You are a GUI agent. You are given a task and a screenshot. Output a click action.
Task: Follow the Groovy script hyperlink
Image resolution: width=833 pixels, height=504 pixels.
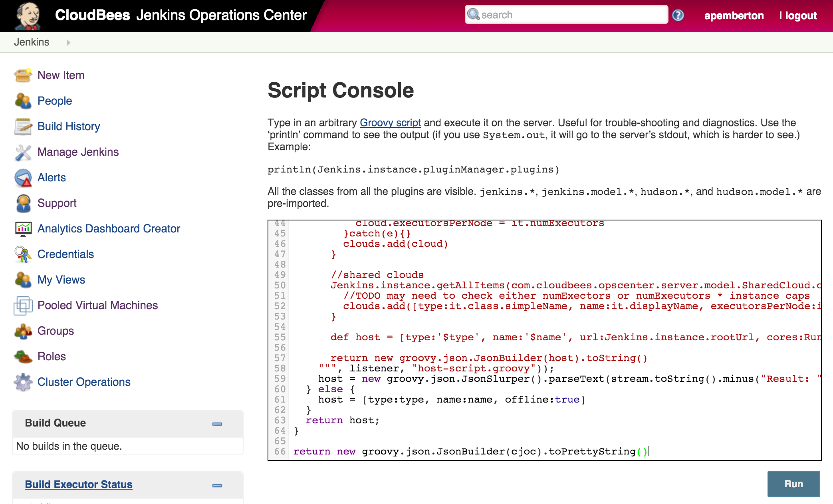coord(390,123)
